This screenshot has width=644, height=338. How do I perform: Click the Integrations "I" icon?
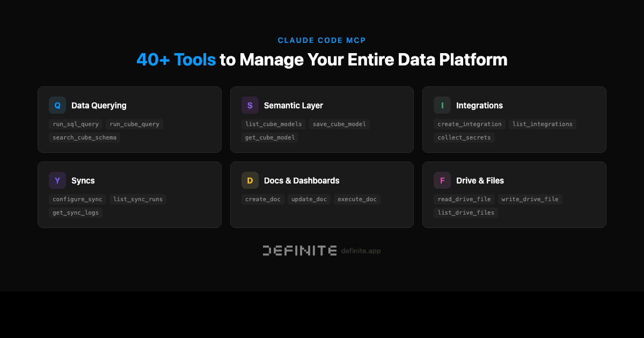(442, 105)
